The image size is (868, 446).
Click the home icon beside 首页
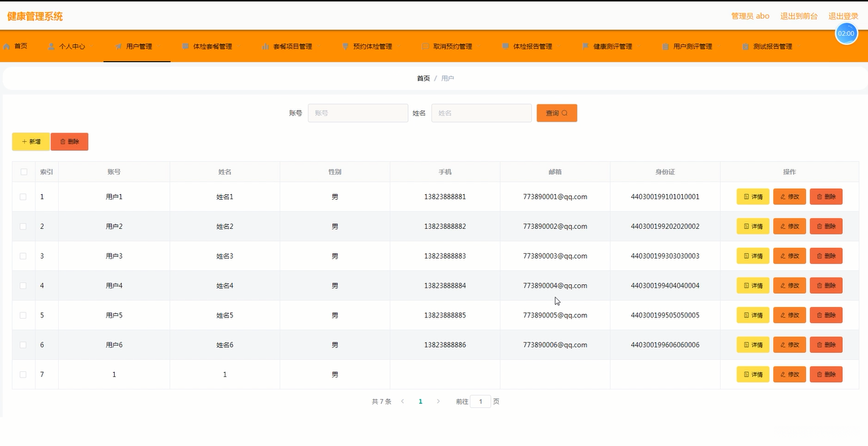[x=7, y=46]
